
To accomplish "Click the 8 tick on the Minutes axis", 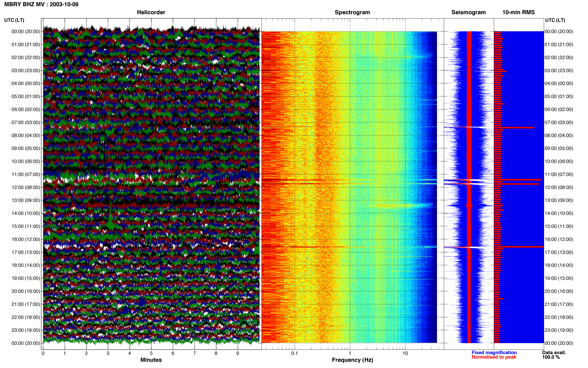I will [216, 353].
